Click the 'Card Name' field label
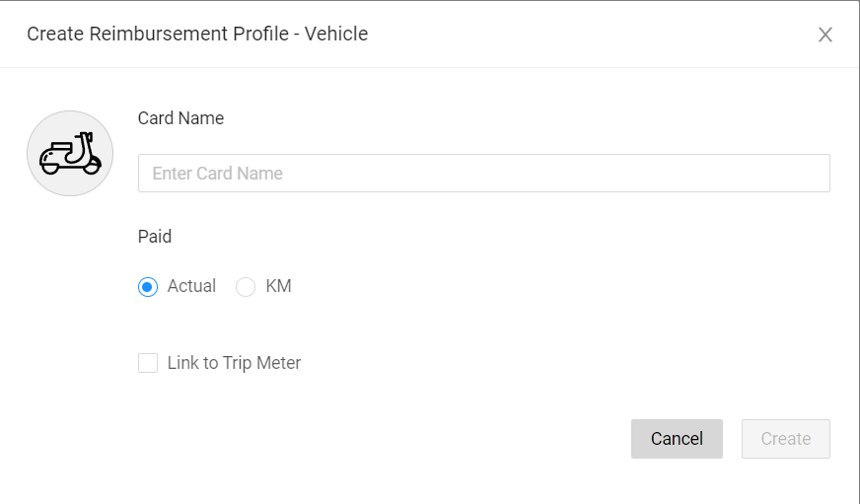This screenshot has height=504, width=860. click(x=180, y=118)
